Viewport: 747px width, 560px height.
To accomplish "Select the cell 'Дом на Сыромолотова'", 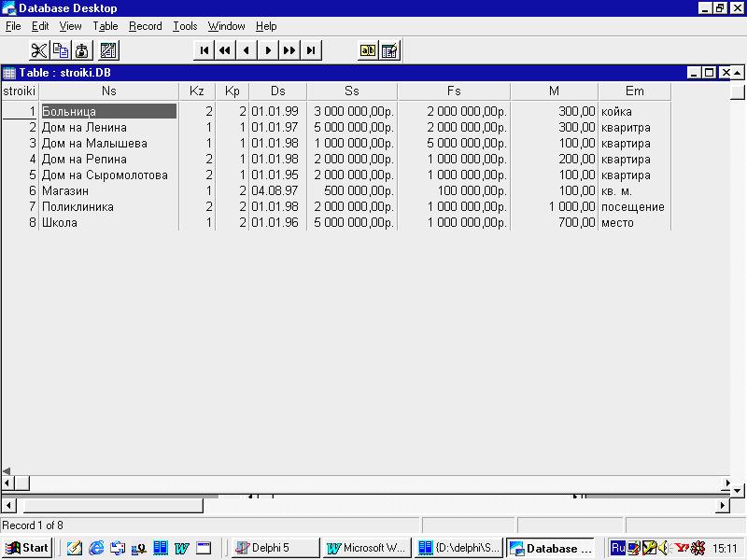I will pyautogui.click(x=108, y=175).
